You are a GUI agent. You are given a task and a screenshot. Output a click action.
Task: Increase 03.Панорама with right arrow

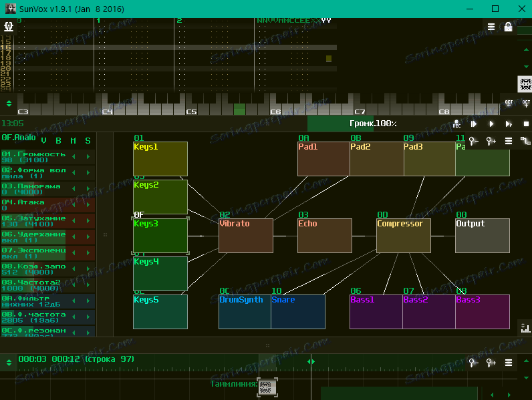(x=88, y=188)
